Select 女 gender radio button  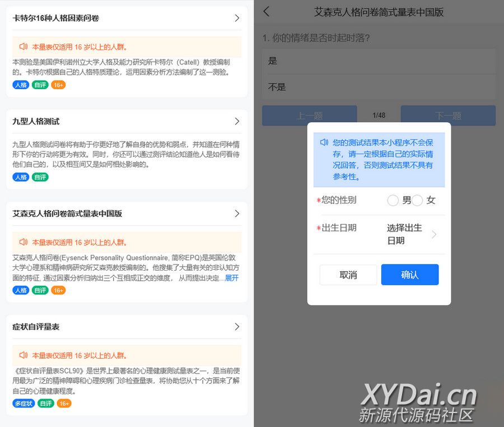[418, 200]
